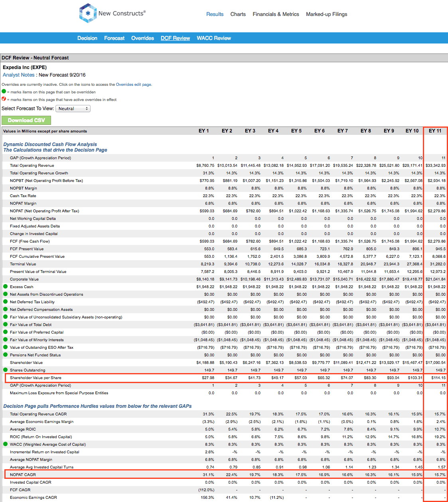Click the Economic Earnings CAGR row label
Viewport: 448px width, 502px height.
click(34, 498)
